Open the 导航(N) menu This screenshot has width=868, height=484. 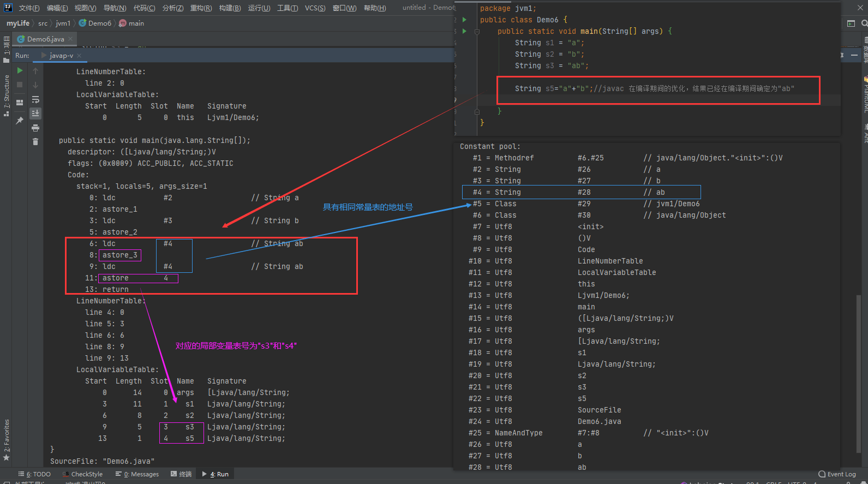115,8
